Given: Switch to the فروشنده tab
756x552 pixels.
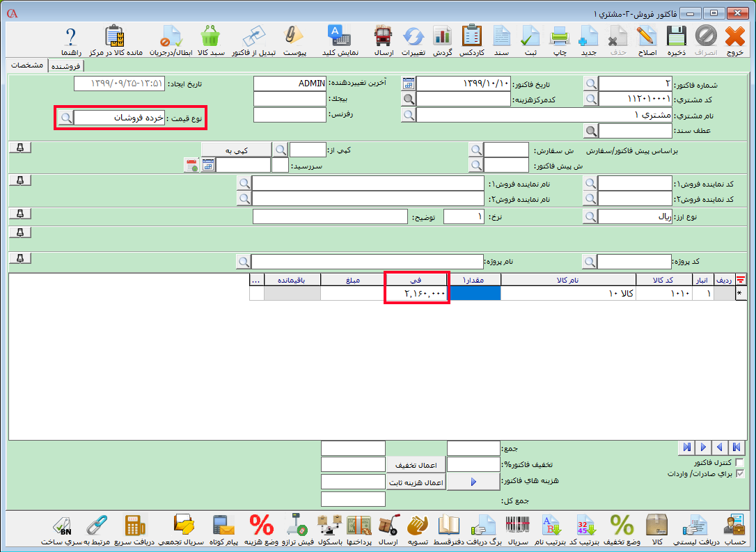Looking at the screenshot, I should click(65, 66).
